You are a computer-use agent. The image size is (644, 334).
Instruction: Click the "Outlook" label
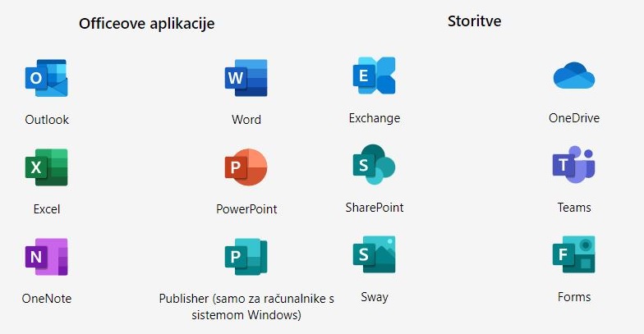click(47, 120)
